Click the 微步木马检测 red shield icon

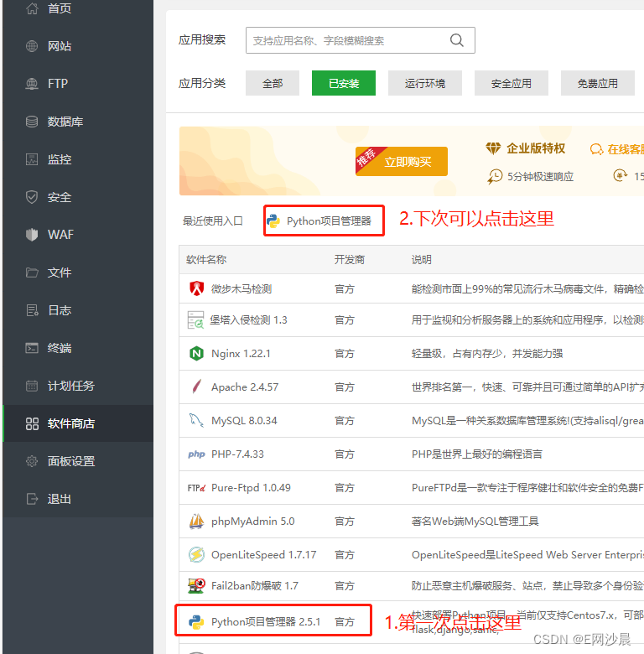click(x=197, y=288)
